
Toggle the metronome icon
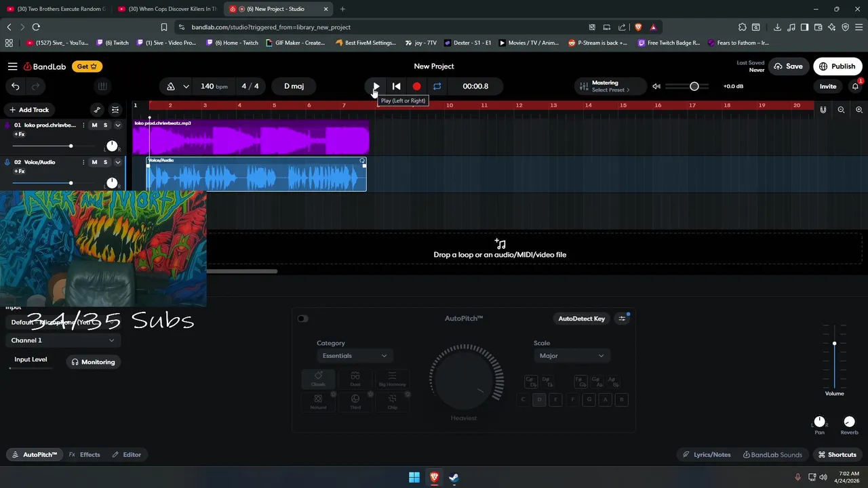click(171, 86)
